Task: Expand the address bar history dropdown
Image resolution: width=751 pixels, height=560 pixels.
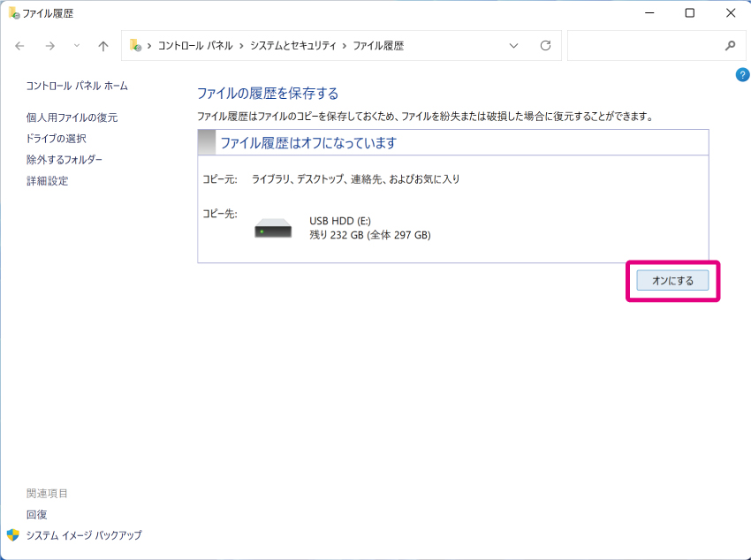Action: [x=514, y=46]
